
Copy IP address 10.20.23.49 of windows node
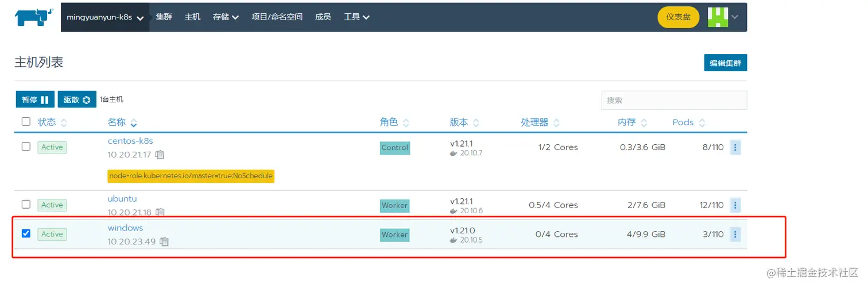164,241
